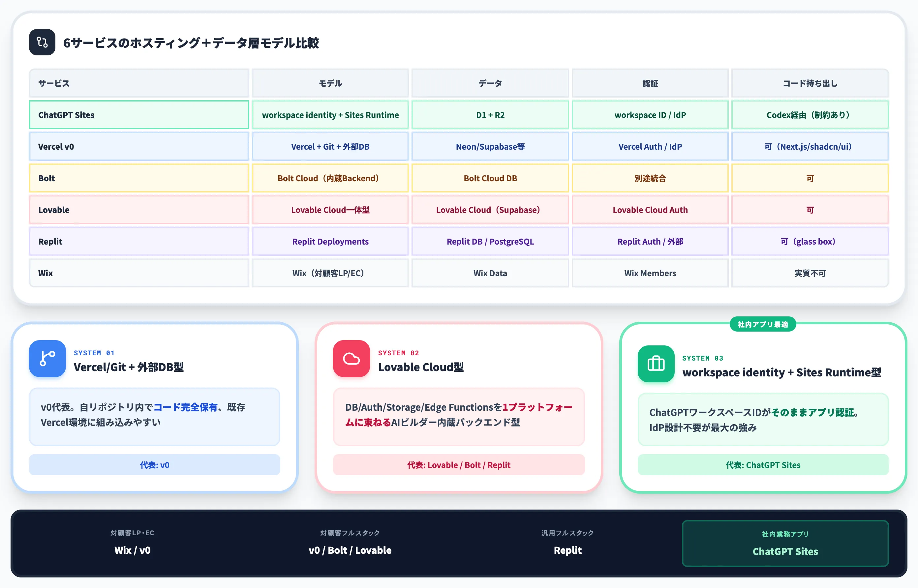Click the コード完全保有 highlighted text
The image size is (918, 588).
[185, 407]
